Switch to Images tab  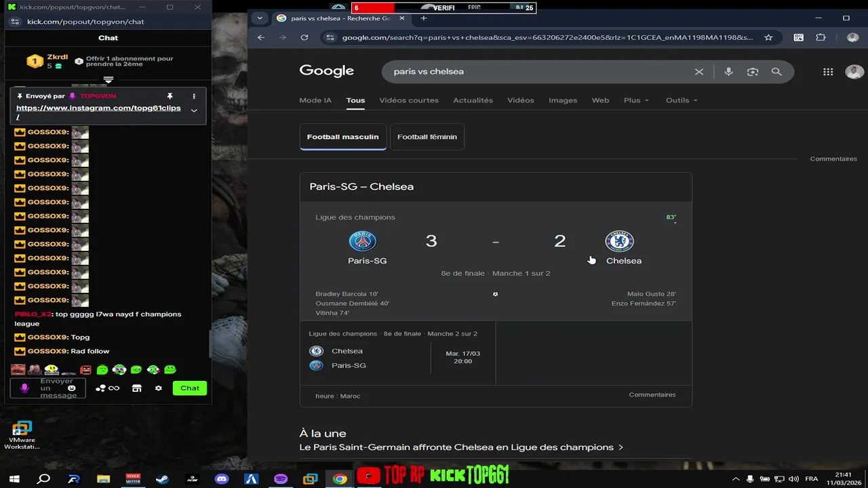[x=563, y=100]
